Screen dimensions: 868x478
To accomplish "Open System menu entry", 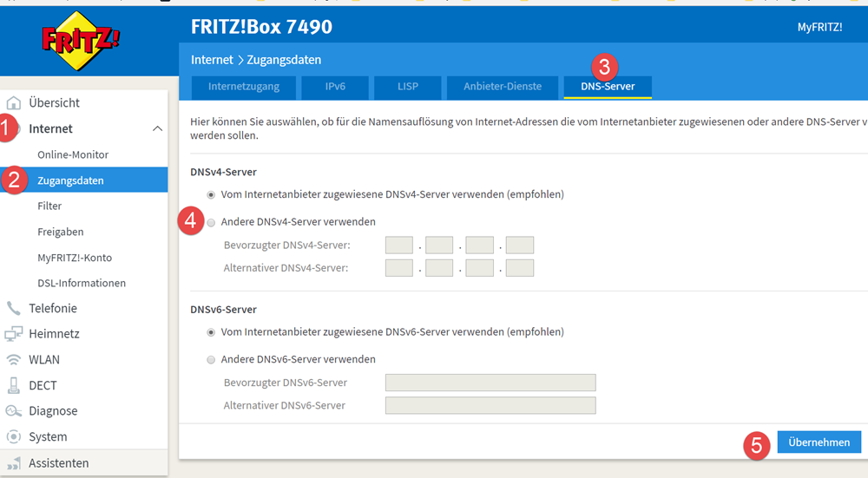I will pos(48,436).
